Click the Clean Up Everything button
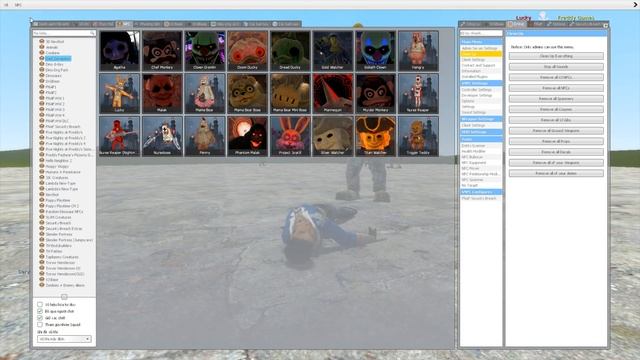 pos(556,56)
